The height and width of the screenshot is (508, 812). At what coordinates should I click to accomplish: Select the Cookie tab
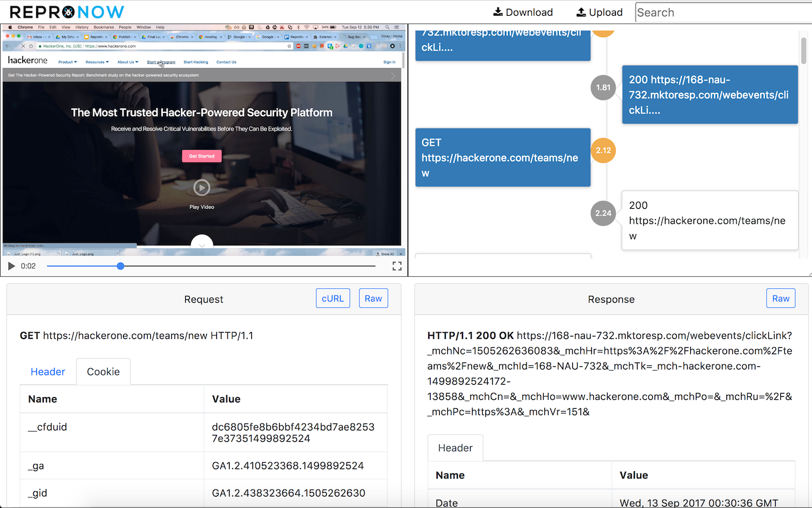click(103, 371)
